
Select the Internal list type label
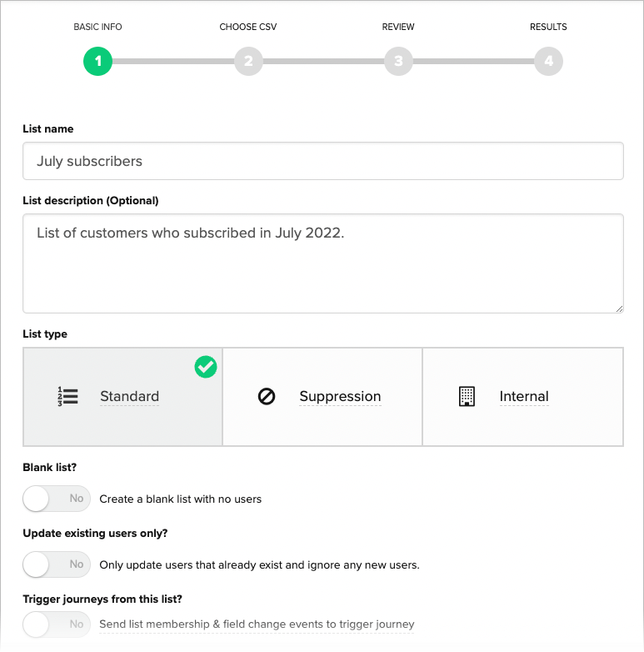524,397
